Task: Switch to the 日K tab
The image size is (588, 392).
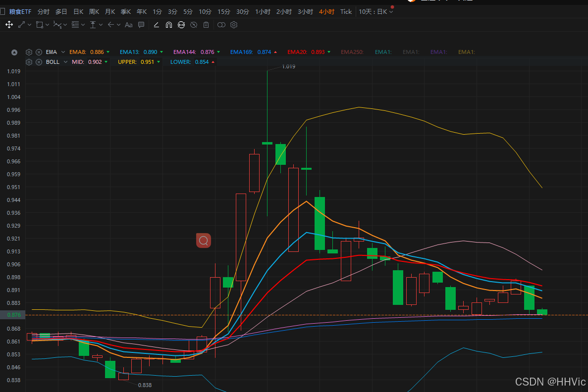Action: pyautogui.click(x=78, y=11)
